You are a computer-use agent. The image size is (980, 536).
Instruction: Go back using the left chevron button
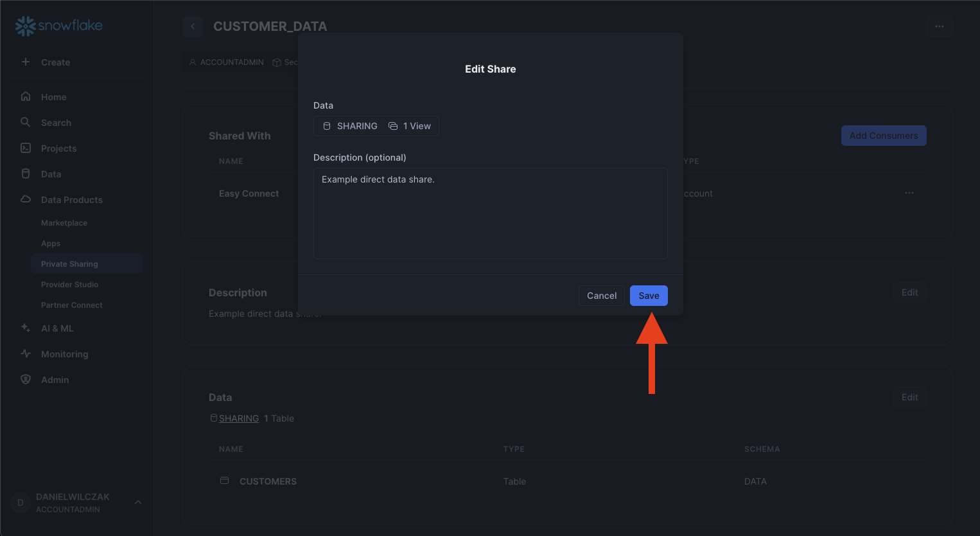coord(193,26)
